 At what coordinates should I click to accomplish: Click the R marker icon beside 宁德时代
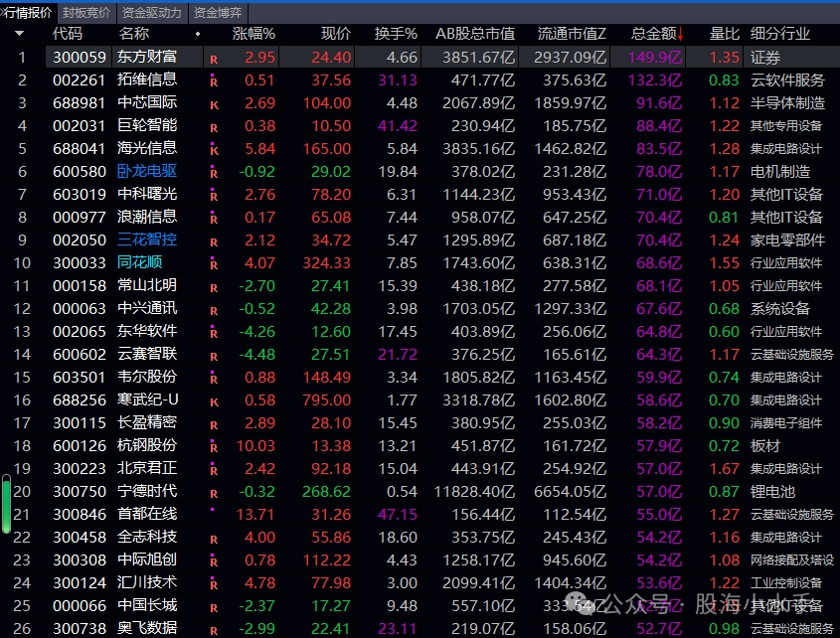pyautogui.click(x=214, y=493)
